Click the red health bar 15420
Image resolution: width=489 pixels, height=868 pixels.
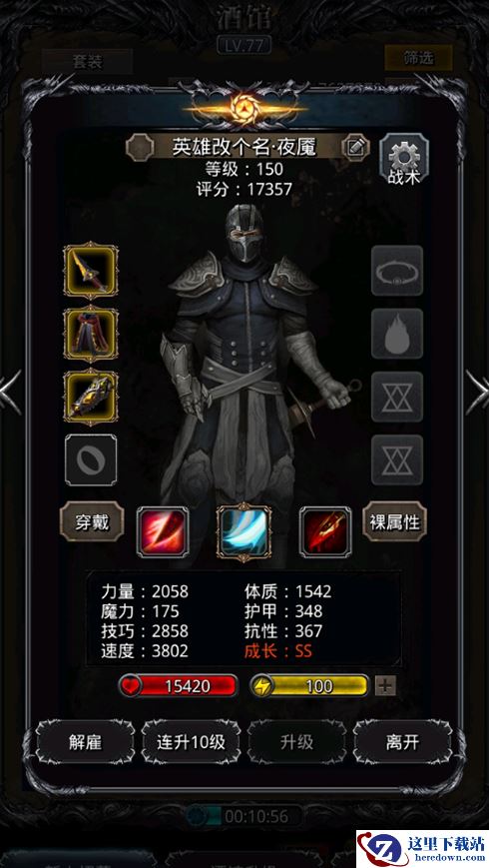179,686
